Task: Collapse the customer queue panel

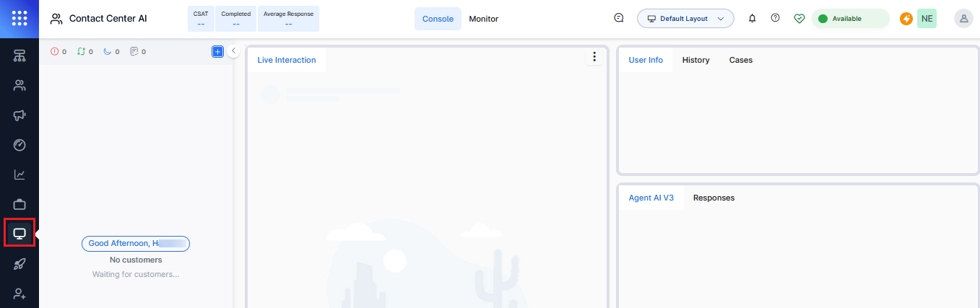Action: pyautogui.click(x=234, y=51)
